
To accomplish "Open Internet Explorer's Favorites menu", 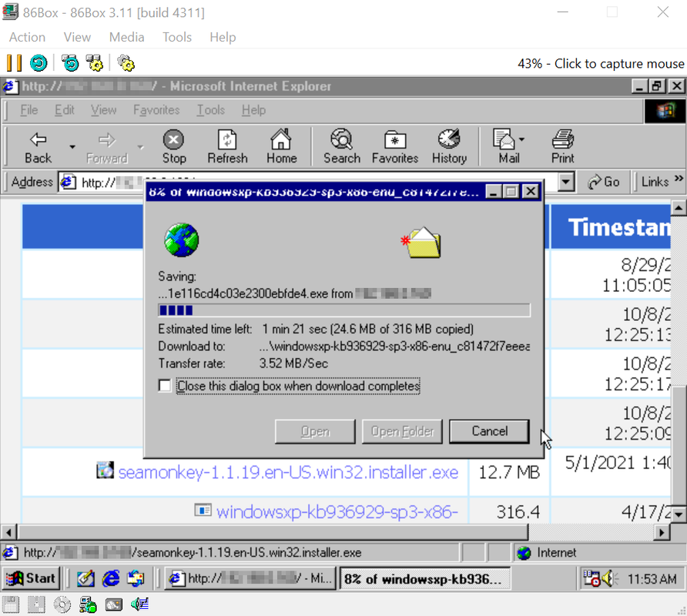I will pyautogui.click(x=156, y=110).
